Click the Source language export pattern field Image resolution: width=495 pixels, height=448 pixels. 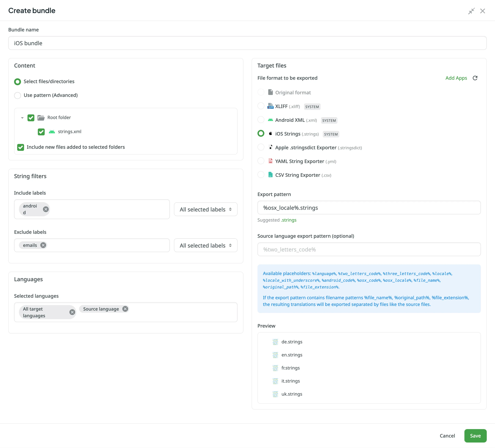[369, 250]
